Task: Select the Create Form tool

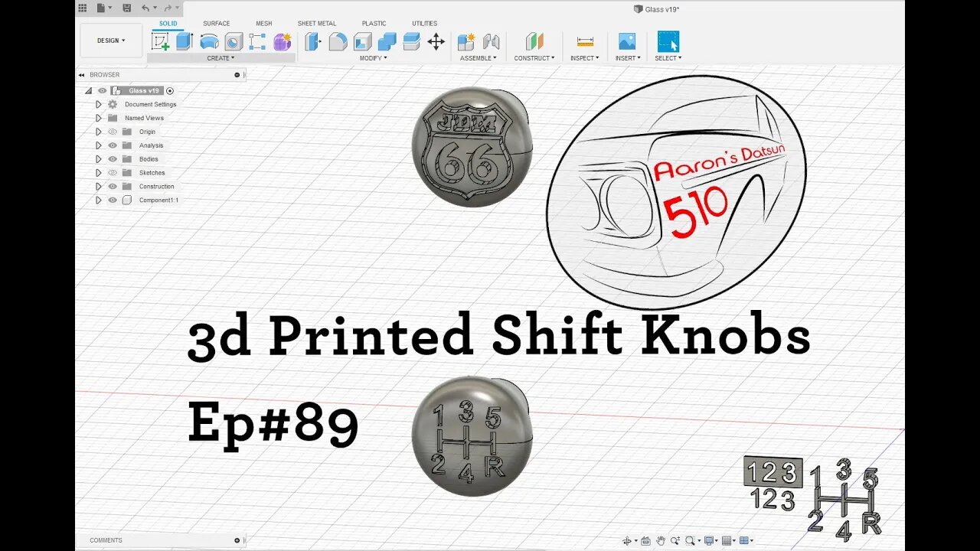Action: [x=283, y=41]
